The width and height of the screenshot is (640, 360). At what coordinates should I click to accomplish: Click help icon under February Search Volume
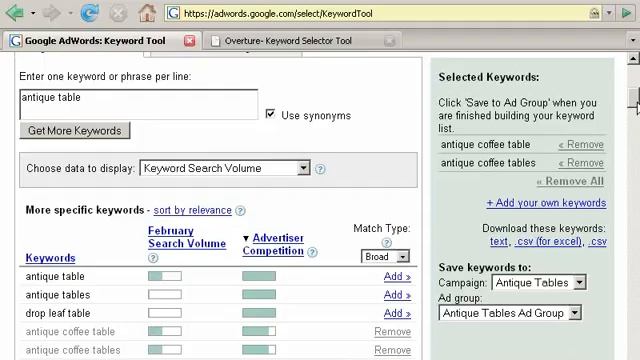[x=153, y=258]
